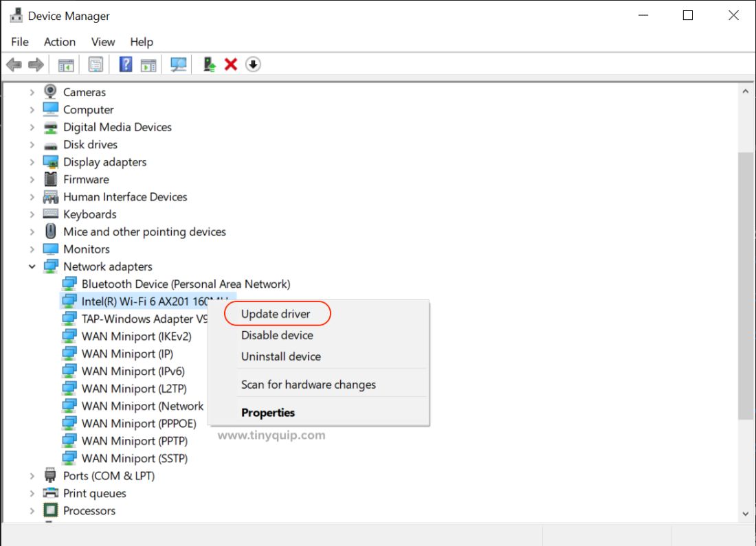
Task: Click the red Uninstall device toolbar icon
Action: click(230, 64)
